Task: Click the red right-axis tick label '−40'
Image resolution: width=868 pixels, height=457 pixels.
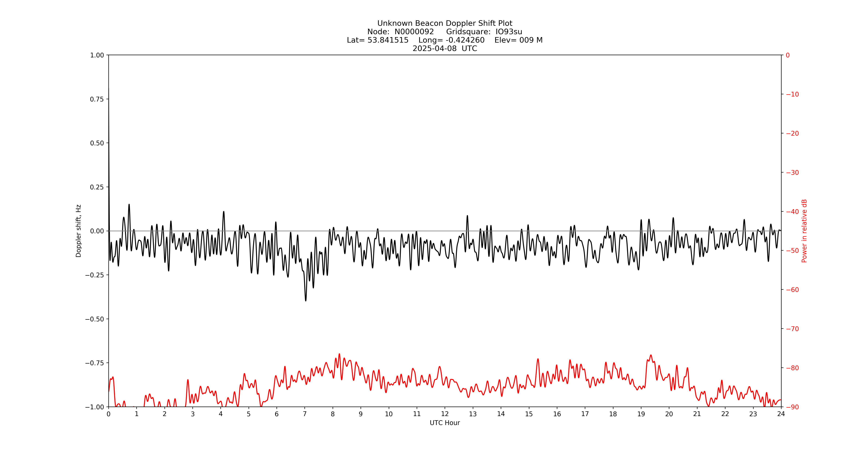Action: pos(792,212)
